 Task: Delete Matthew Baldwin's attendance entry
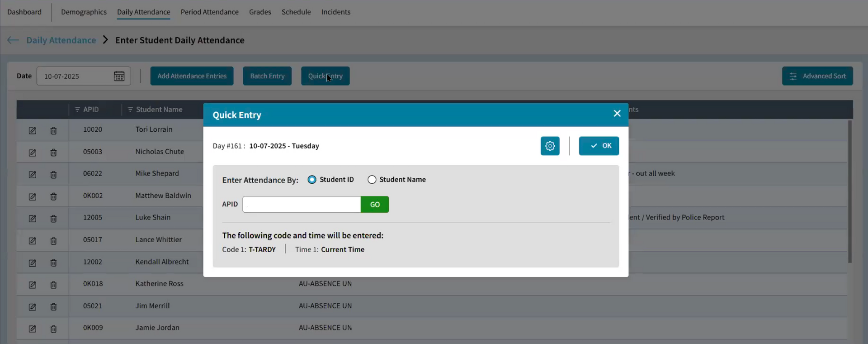pos(53,197)
